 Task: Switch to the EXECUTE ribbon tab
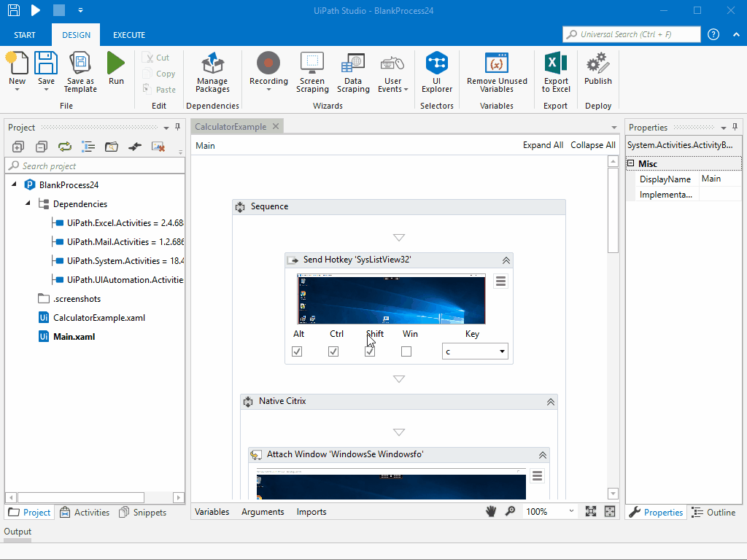click(129, 34)
